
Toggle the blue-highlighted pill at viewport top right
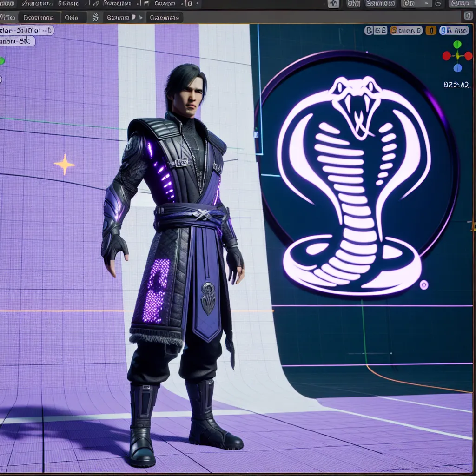coord(454,31)
